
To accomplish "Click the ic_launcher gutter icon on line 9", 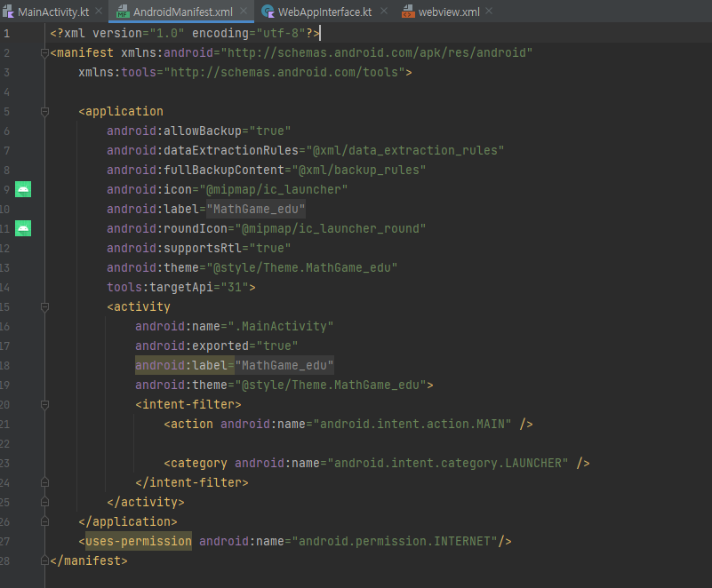I will coord(23,189).
